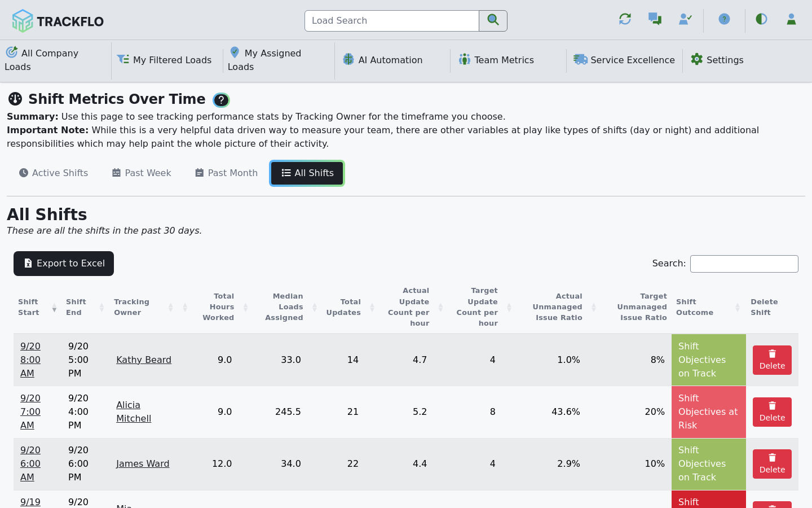
Task: Click the user check icon
Action: click(685, 19)
